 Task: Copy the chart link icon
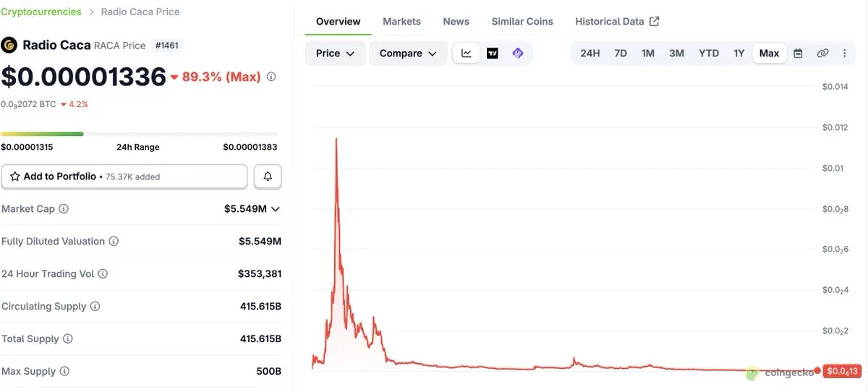[822, 54]
